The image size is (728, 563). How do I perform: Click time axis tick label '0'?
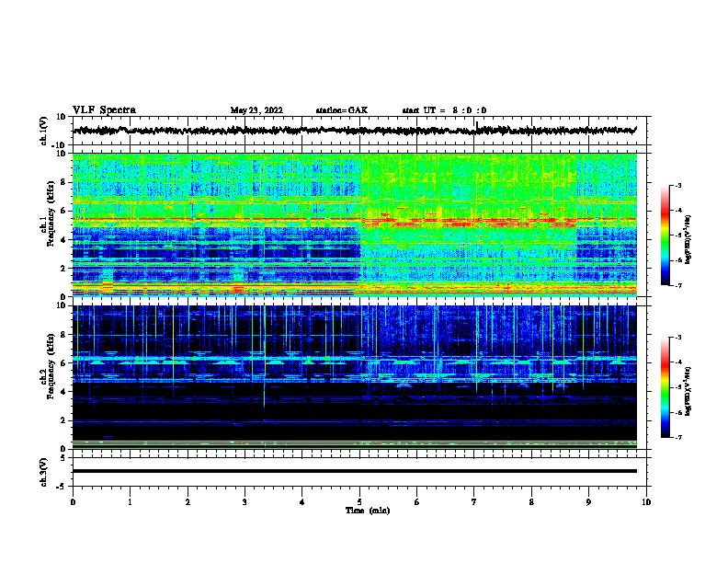73,502
